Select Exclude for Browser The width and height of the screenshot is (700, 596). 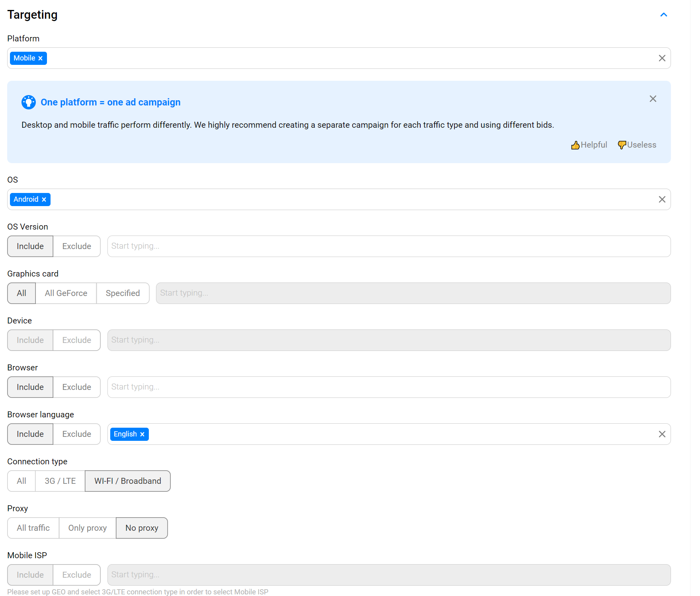[77, 387]
